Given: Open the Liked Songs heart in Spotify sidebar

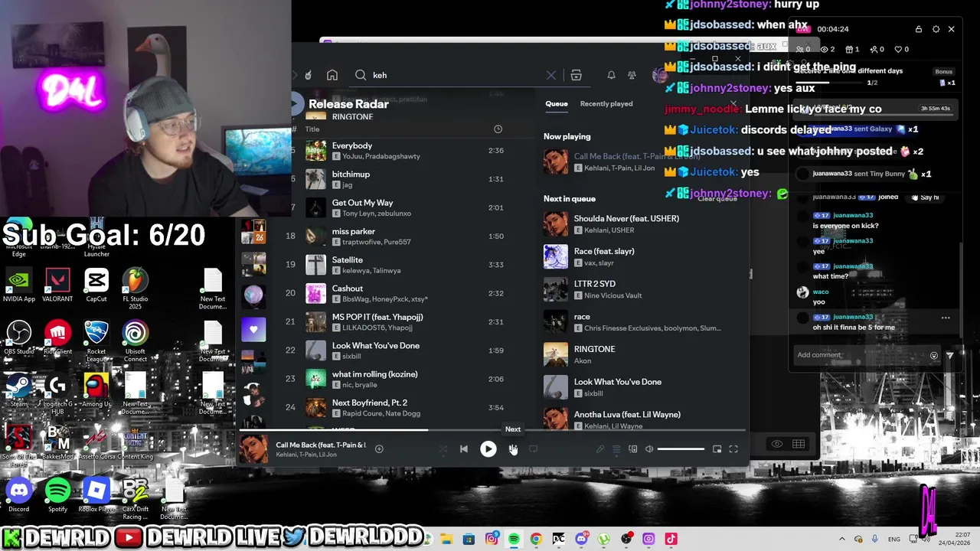Looking at the screenshot, I should (x=253, y=330).
